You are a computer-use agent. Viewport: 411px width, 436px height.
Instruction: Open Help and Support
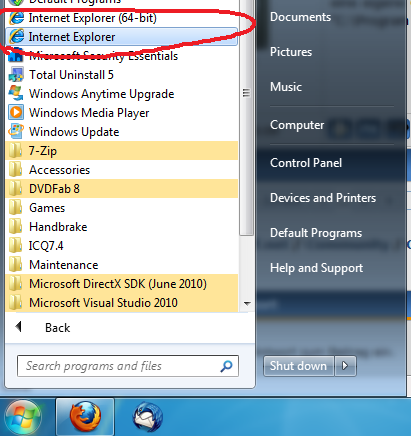click(316, 268)
